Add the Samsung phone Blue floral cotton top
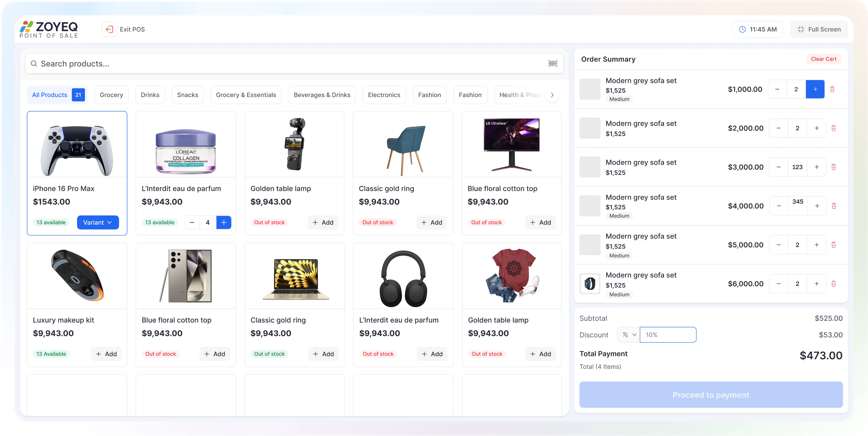The image size is (868, 436). pyautogui.click(x=214, y=354)
